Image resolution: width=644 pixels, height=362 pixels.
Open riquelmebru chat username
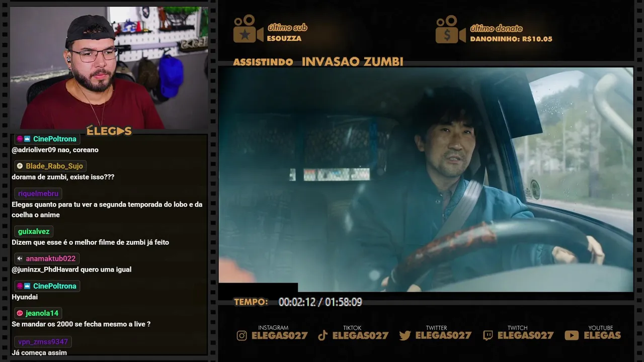[38, 194]
